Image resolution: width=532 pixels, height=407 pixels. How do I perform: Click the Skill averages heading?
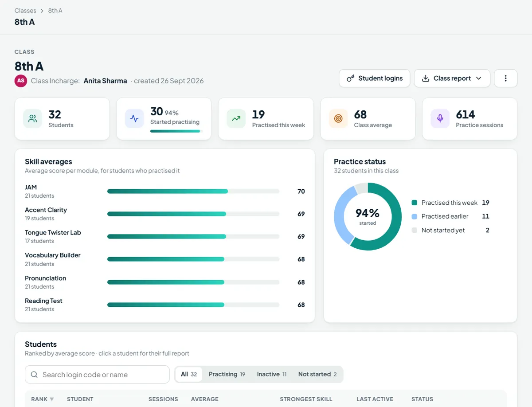pos(48,162)
